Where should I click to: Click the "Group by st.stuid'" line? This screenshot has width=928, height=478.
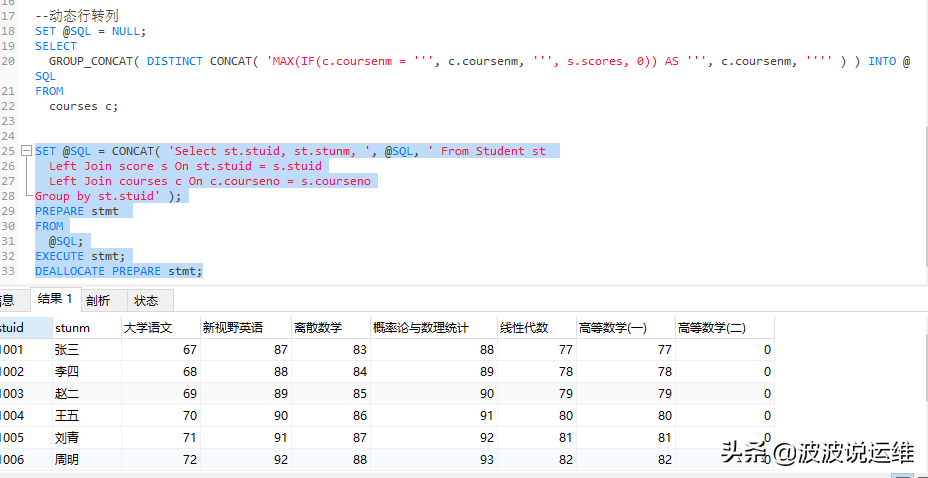[x=108, y=196]
